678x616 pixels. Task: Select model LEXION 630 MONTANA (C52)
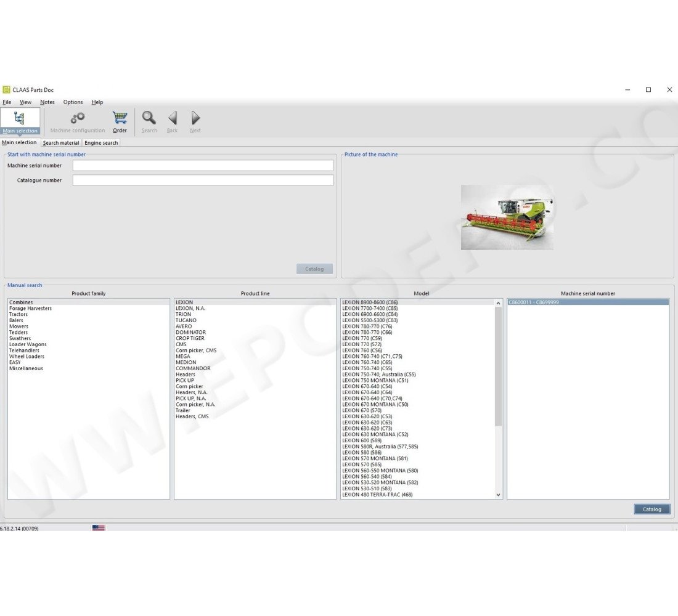418,435
